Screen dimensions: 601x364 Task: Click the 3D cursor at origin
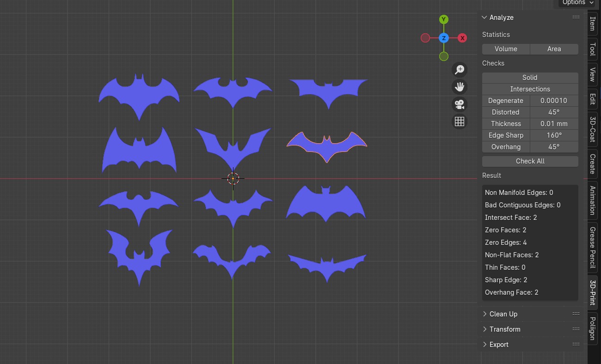pos(233,178)
